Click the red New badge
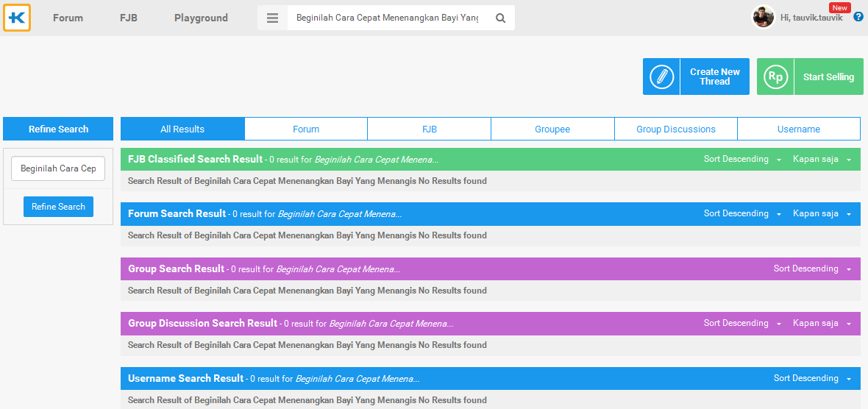The image size is (868, 409). 839,8
